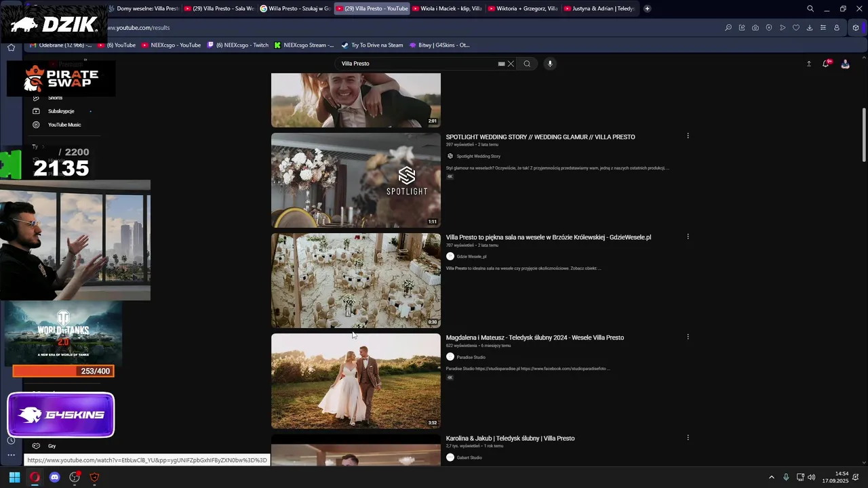This screenshot has width=868, height=488.
Task: Open more options for Magdalena i Mateusz video
Action: tap(688, 337)
